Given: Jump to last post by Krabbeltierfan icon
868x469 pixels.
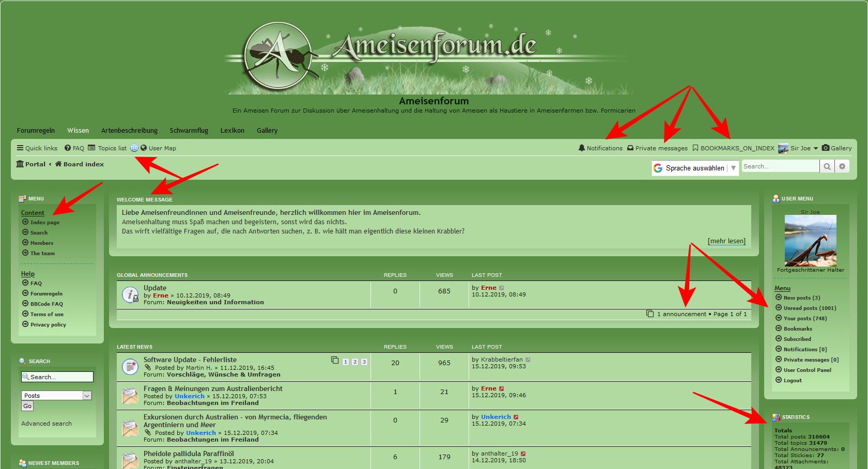Looking at the screenshot, I should 528,359.
